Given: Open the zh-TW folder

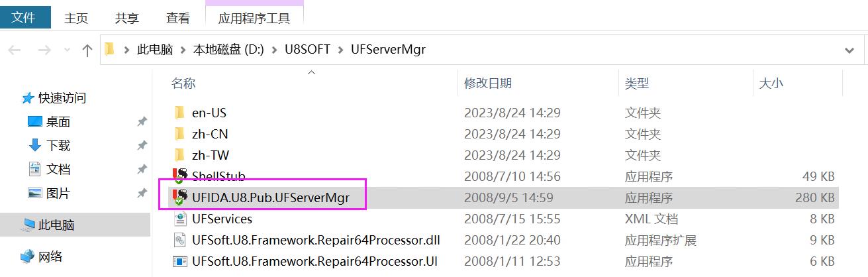Looking at the screenshot, I should click(209, 155).
